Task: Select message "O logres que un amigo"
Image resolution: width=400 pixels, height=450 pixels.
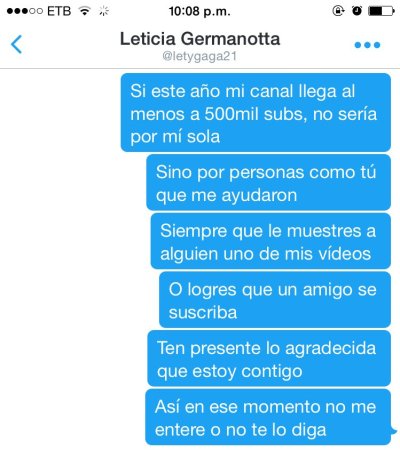Action: click(275, 300)
